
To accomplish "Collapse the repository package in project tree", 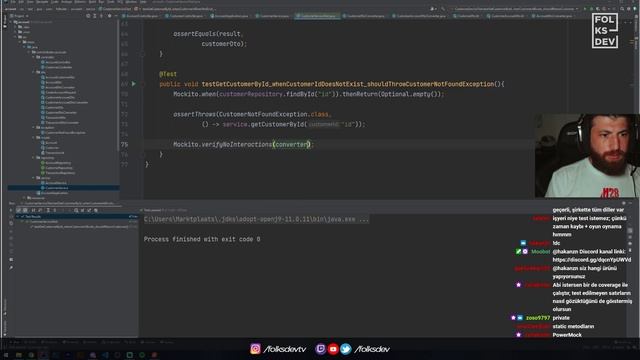I will 33,158.
